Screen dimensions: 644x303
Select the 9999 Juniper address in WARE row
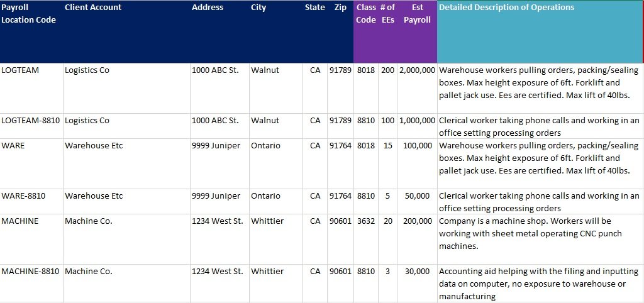(x=219, y=164)
